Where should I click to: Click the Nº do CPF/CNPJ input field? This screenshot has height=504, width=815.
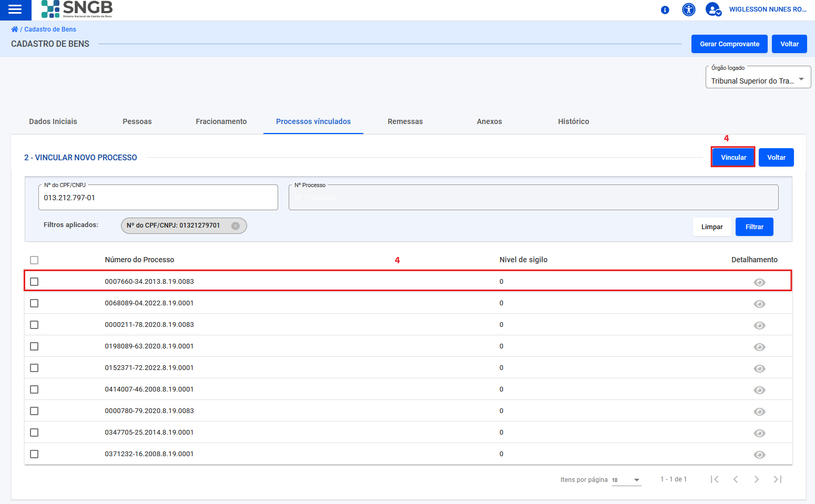[x=158, y=198]
